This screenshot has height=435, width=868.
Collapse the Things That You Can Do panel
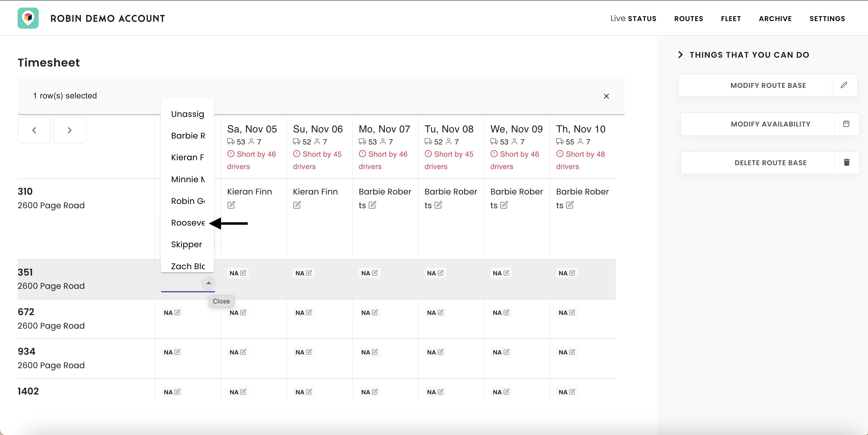point(680,55)
